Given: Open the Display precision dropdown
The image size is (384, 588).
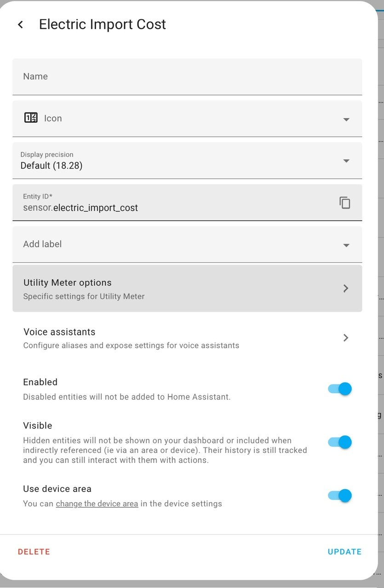Looking at the screenshot, I should click(x=187, y=160).
